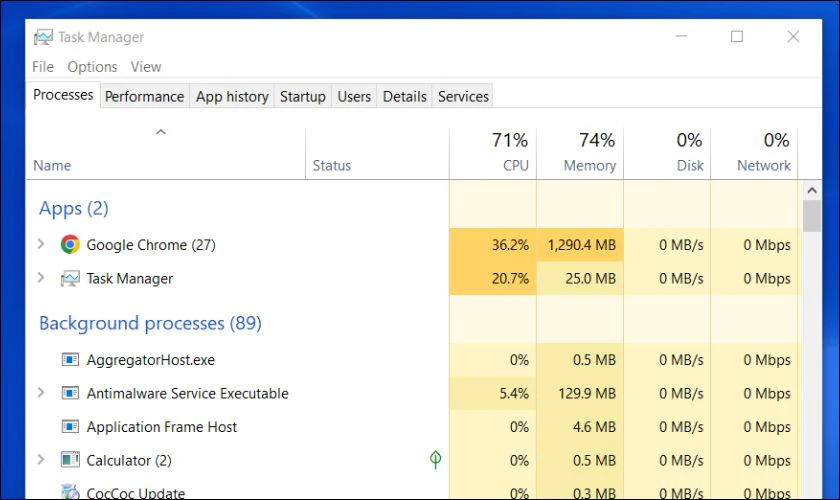
Task: Click the Calculator process icon
Action: [70, 460]
